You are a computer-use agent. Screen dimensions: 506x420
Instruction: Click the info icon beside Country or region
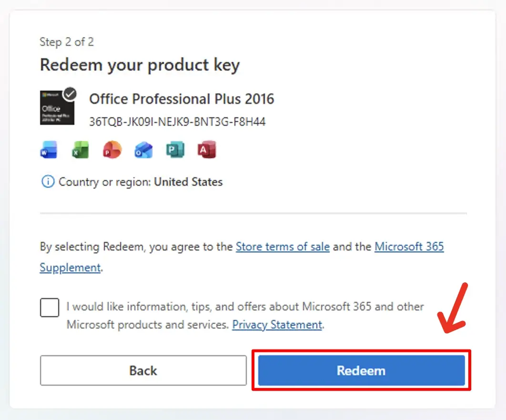coord(48,182)
